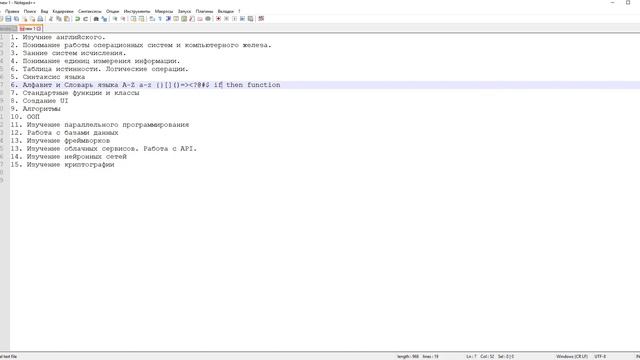Close the new 1 tab
640x360 pixels.
(39, 29)
